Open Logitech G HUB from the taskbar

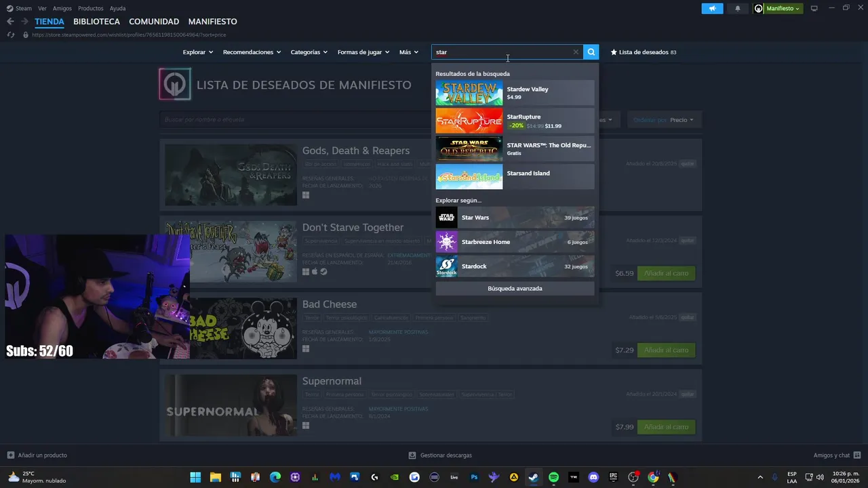[x=374, y=477]
